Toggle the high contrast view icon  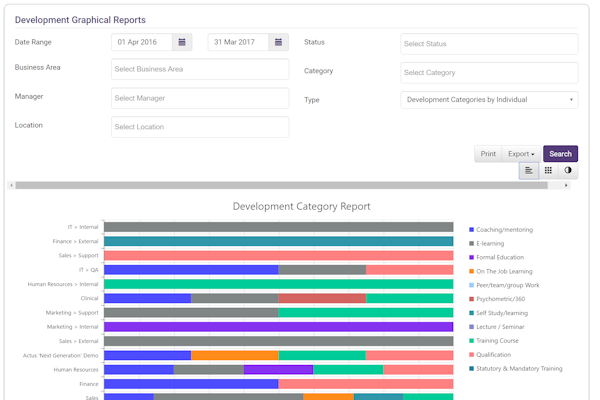click(568, 170)
